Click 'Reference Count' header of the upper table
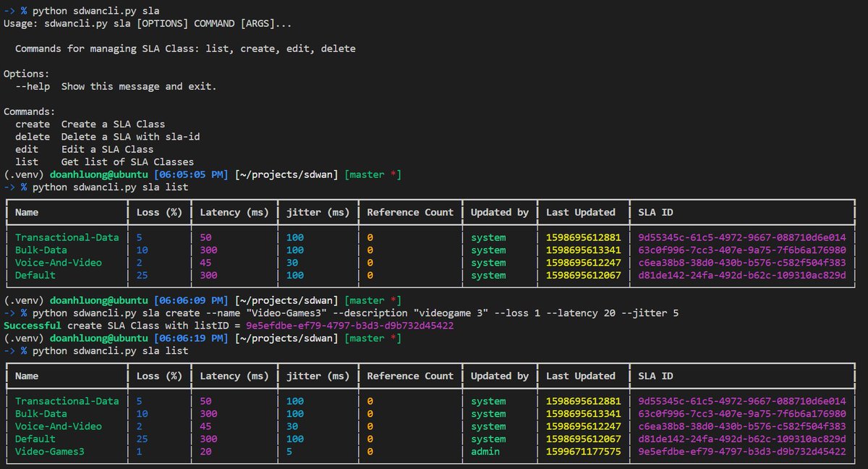Screen dimensions: 868x469 pos(410,212)
